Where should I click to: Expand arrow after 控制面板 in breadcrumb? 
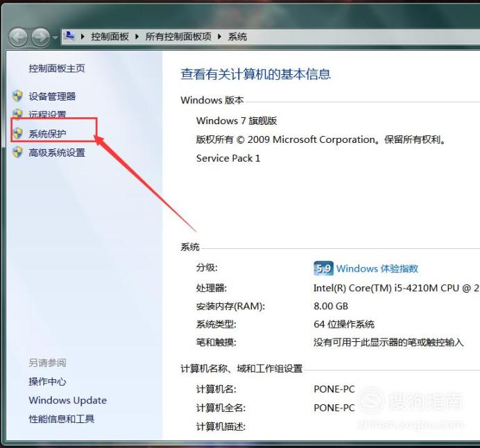pos(137,37)
